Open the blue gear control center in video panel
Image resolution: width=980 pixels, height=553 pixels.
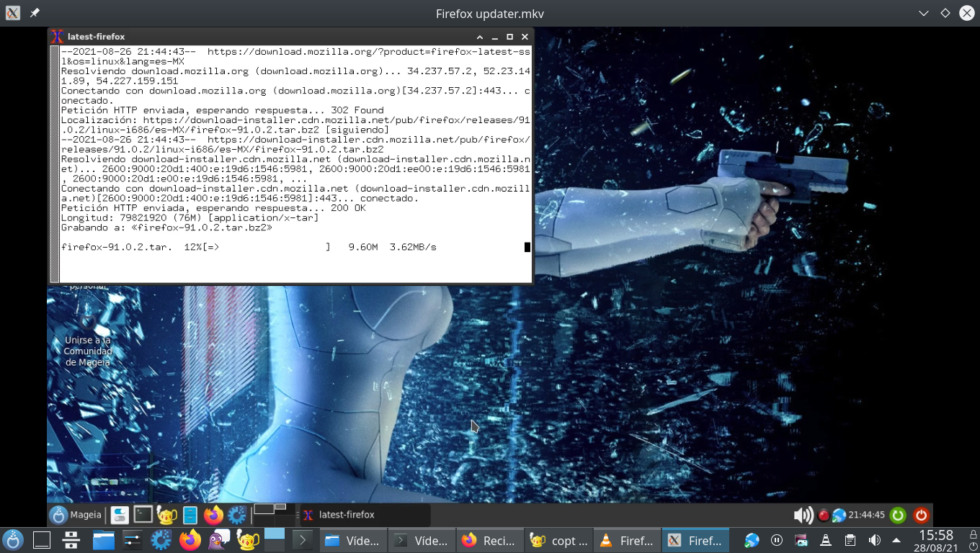237,515
